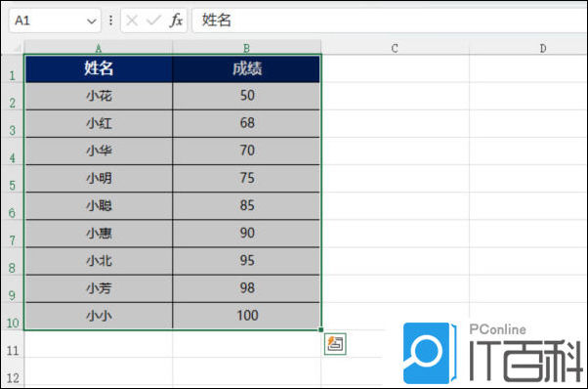Select column B header
The width and height of the screenshot is (588, 389).
pos(246,48)
